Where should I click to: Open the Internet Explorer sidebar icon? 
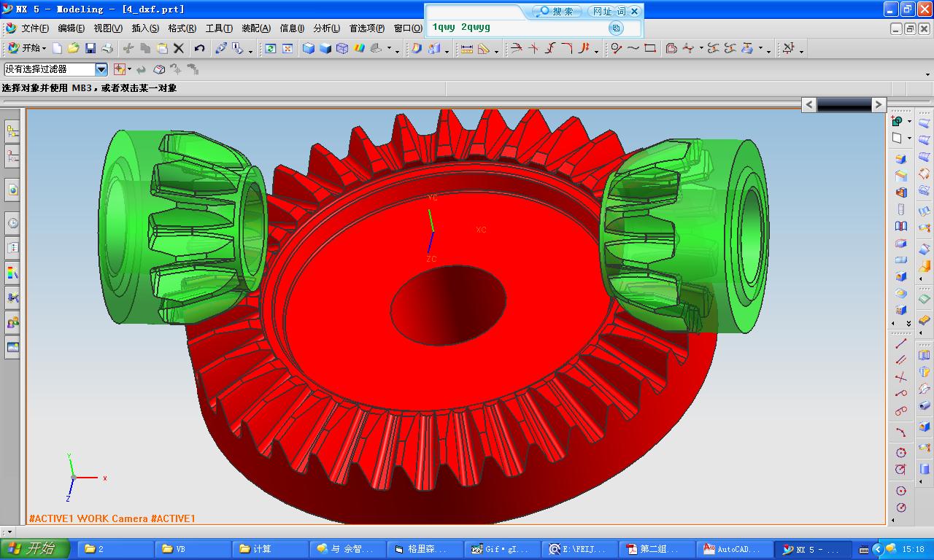click(12, 190)
